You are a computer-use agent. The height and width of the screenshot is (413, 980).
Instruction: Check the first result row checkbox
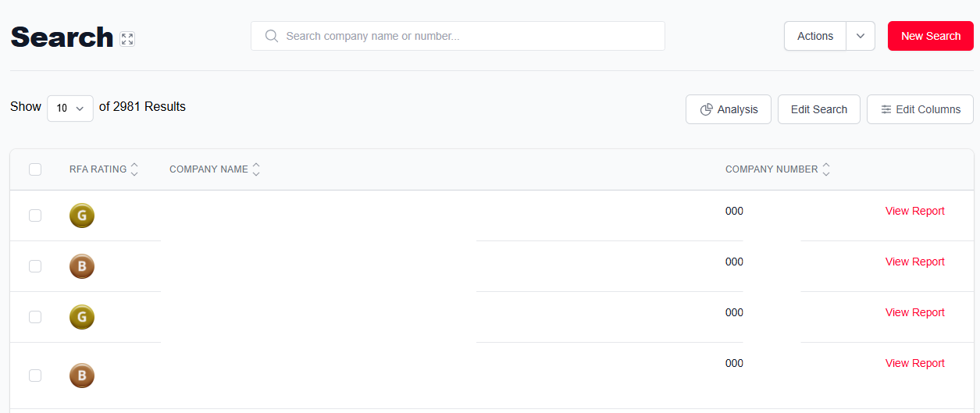click(x=35, y=215)
